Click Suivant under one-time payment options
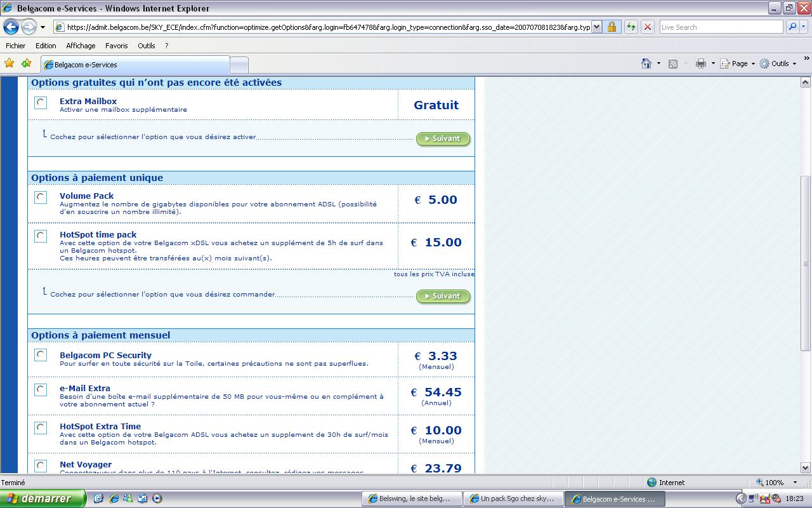Image resolution: width=812 pixels, height=508 pixels. (443, 296)
